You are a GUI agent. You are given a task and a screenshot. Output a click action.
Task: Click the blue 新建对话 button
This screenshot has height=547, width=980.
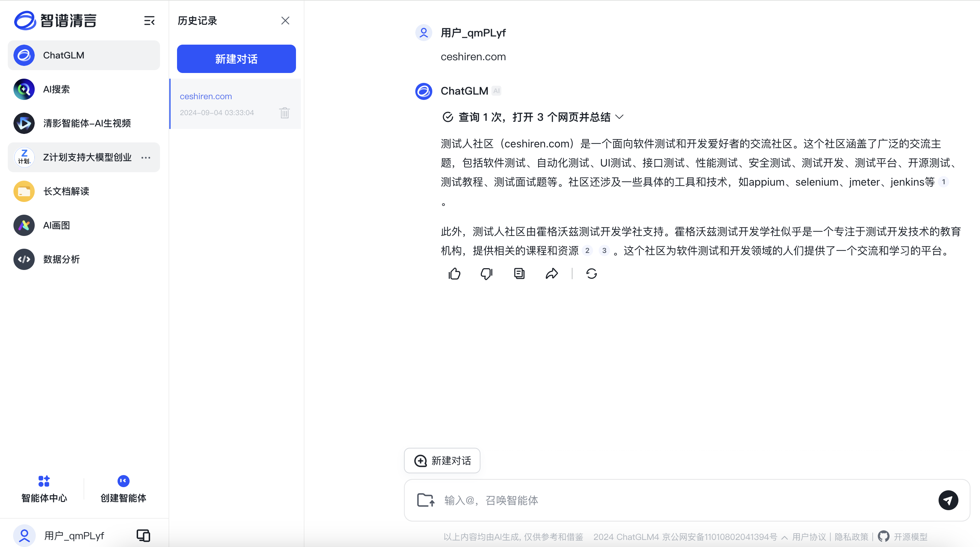pos(236,58)
